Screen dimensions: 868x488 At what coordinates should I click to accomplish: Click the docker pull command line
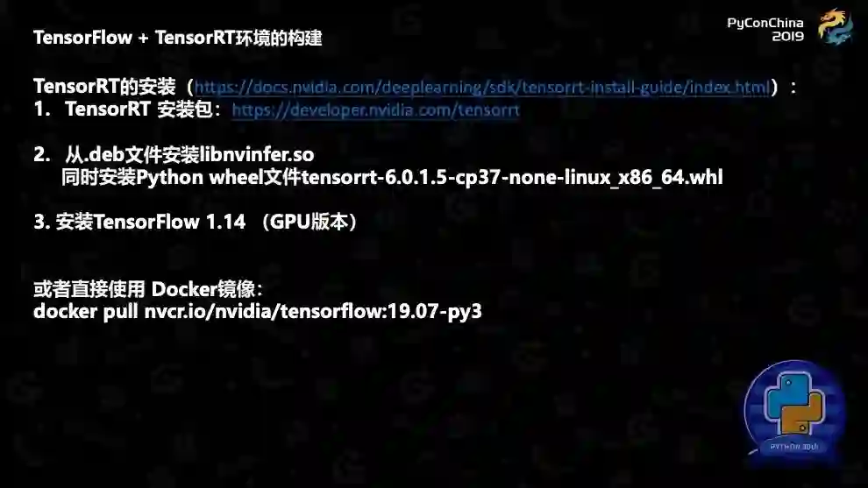pos(258,311)
